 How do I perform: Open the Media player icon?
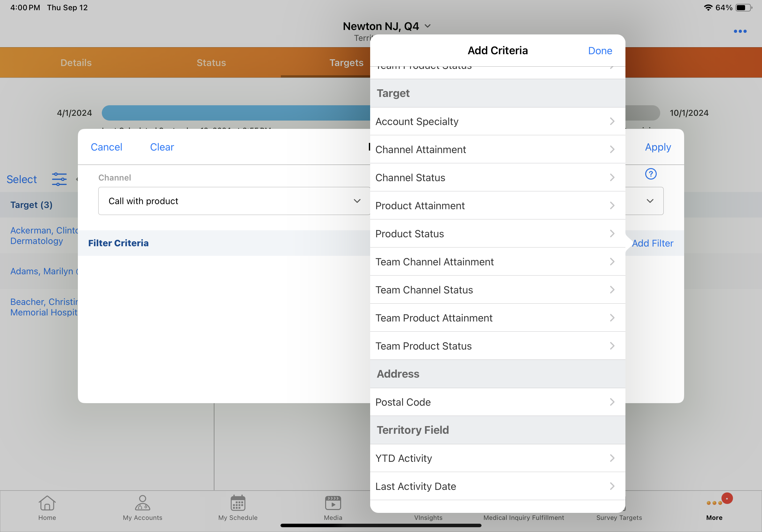click(x=332, y=503)
